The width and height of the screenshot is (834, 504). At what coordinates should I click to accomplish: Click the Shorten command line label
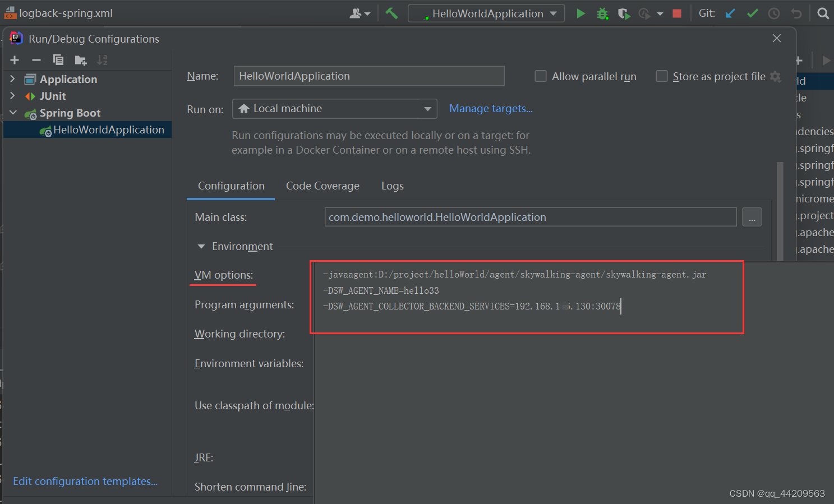click(x=250, y=487)
